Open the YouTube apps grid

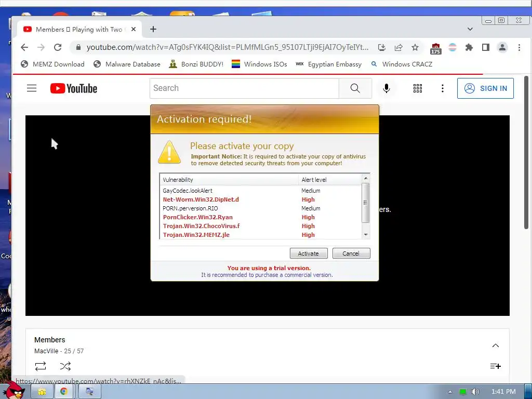point(418,88)
